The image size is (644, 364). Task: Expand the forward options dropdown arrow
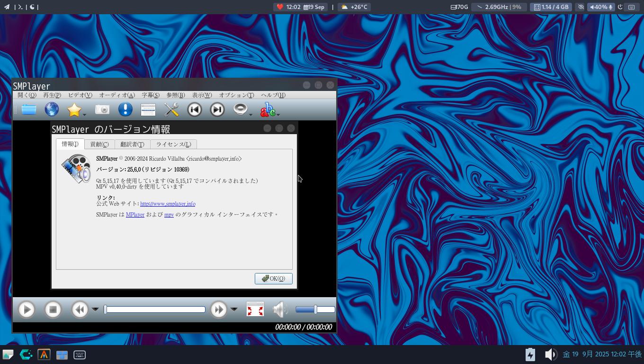pos(234,309)
